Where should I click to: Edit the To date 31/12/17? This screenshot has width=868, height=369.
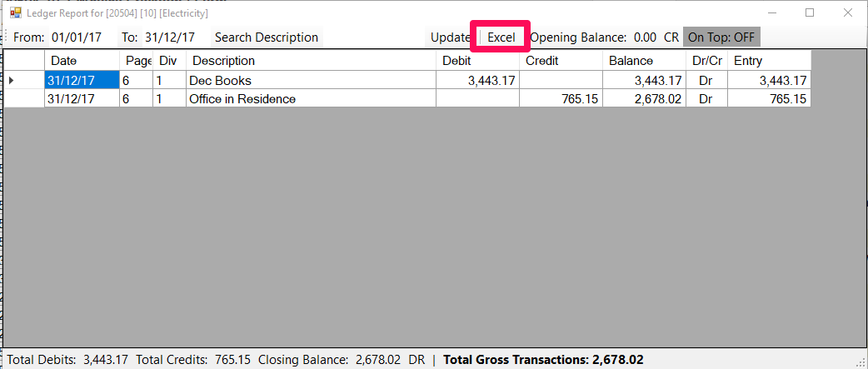[x=170, y=37]
